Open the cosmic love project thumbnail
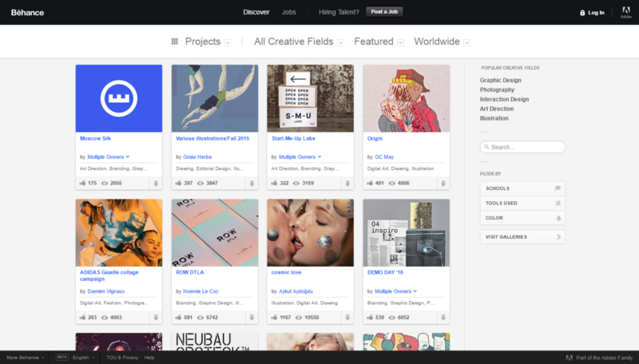Screen dimensions: 639x364 pos(311,233)
